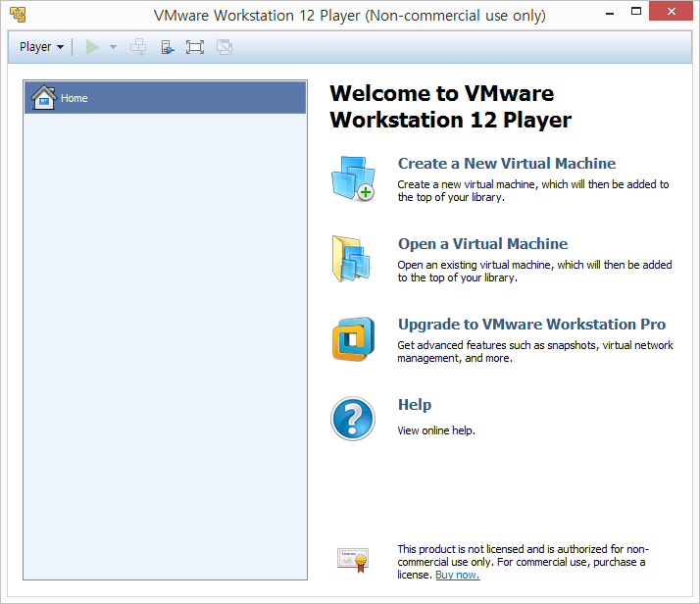Click Upgrade to VMware Workstation Pro heading
The height and width of the screenshot is (604, 700).
pyautogui.click(x=531, y=325)
